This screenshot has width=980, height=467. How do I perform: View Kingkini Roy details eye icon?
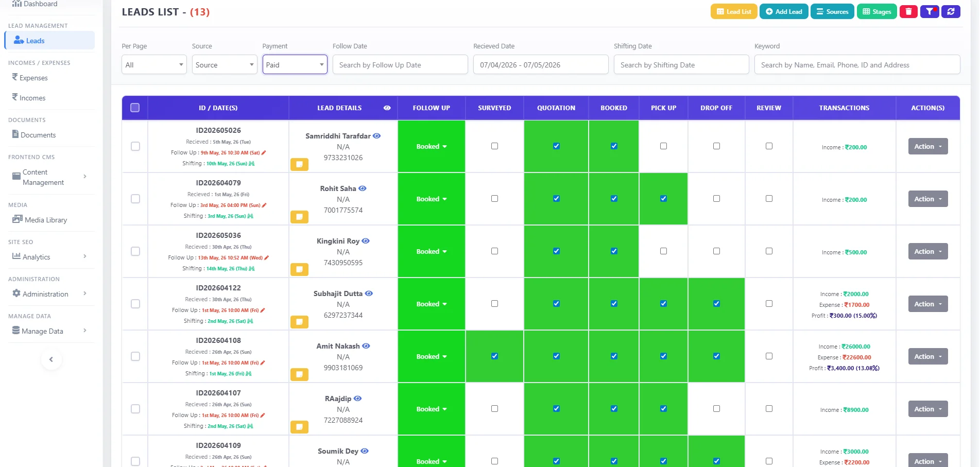pyautogui.click(x=366, y=241)
